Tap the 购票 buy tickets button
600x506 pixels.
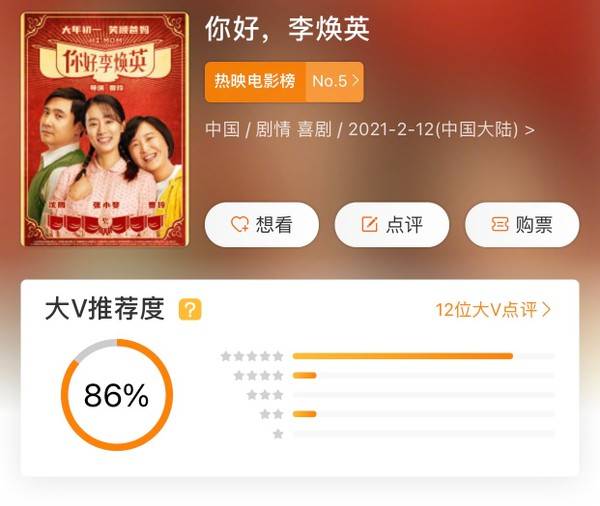point(522,225)
